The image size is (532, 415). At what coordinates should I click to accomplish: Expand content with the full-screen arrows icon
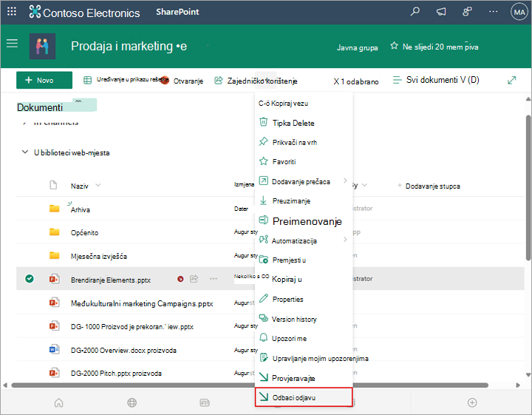coord(511,80)
